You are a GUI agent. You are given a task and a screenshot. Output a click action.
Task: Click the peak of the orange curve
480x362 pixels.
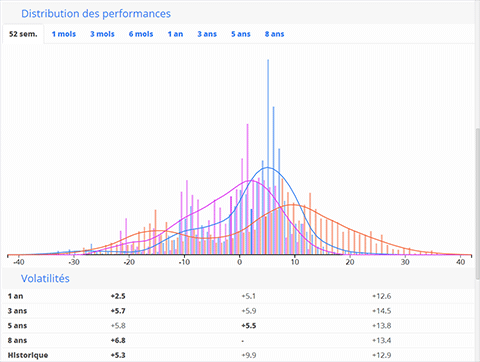(293, 204)
